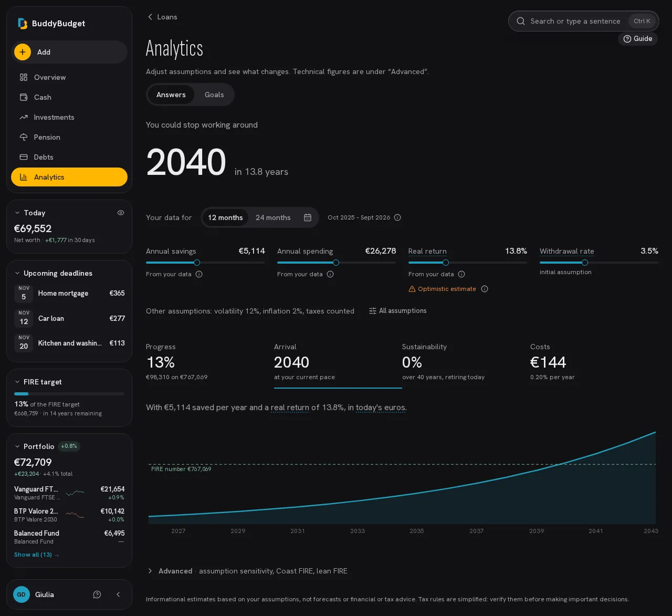Select the Arrival metric tab
Viewport: 672px width, 616px height.
338,362
